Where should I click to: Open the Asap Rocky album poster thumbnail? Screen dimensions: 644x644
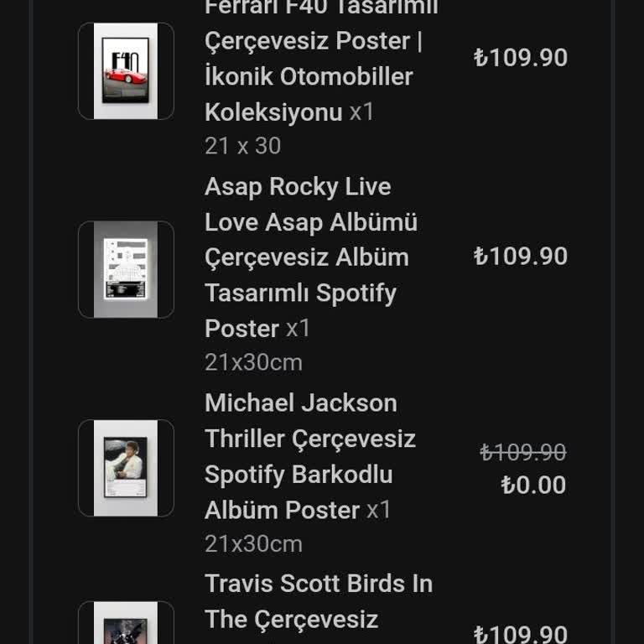coord(126,269)
